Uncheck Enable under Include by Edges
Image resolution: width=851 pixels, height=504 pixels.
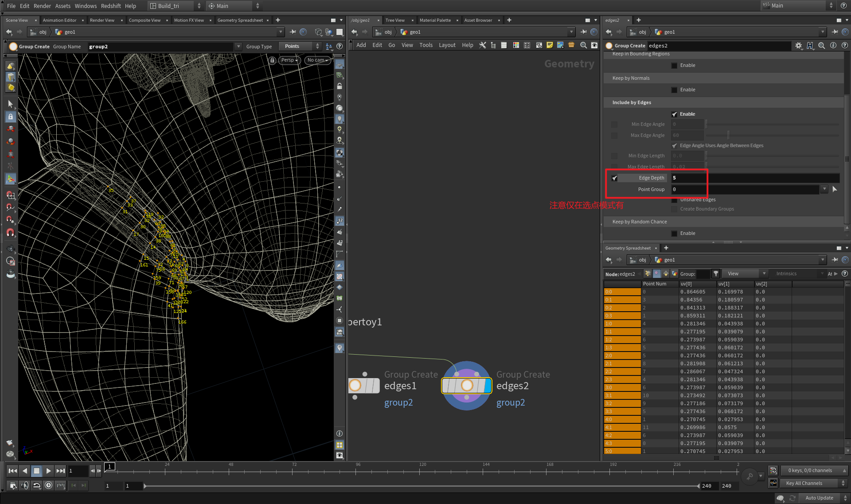pyautogui.click(x=675, y=114)
